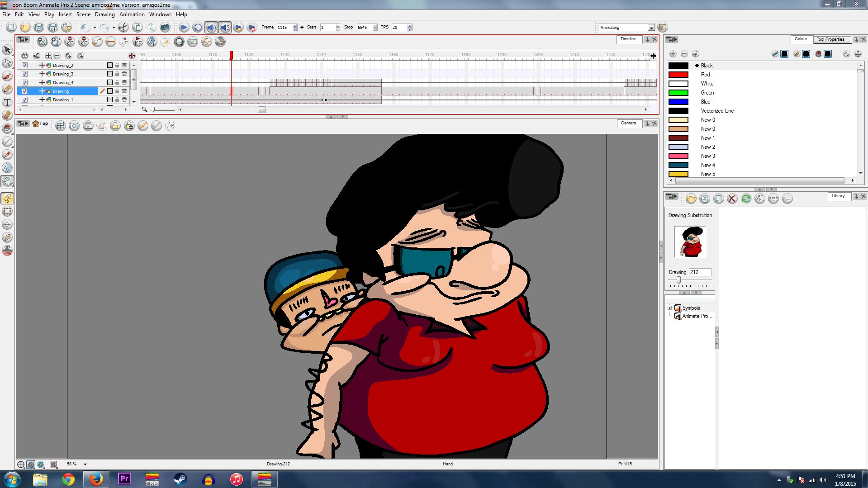Select the Dropper tool

[7, 155]
